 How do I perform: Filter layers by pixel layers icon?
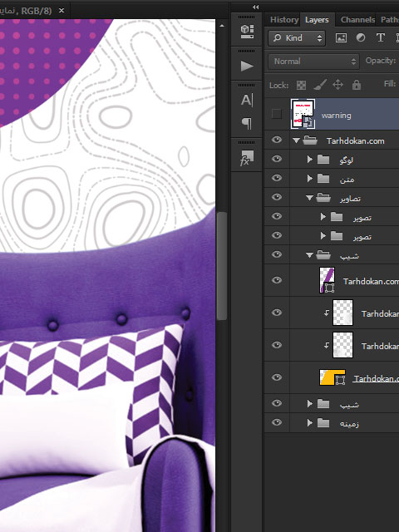tap(341, 38)
